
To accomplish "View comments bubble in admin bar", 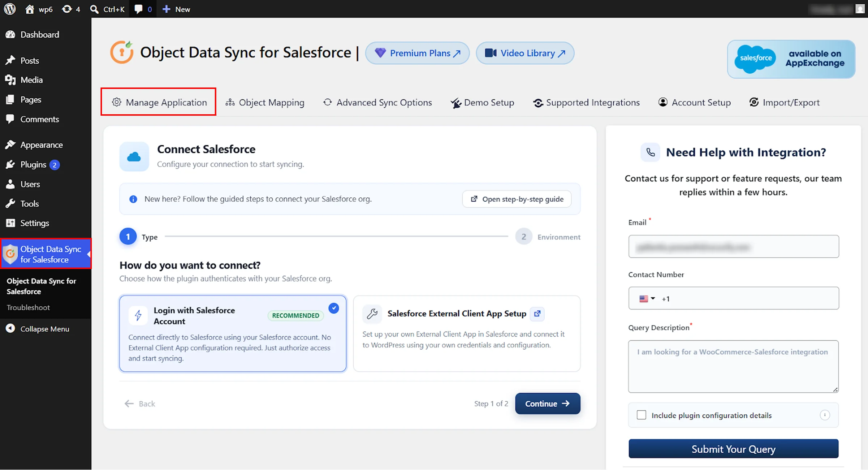I will (x=143, y=9).
